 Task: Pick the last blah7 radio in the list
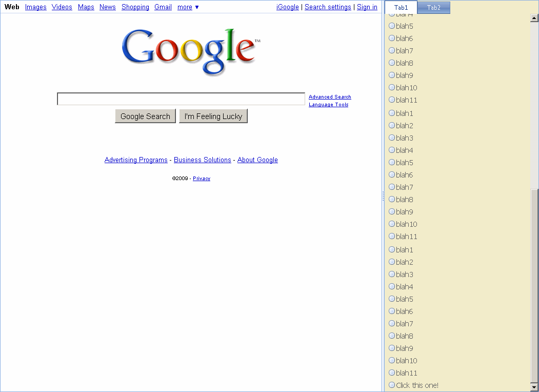pos(391,323)
